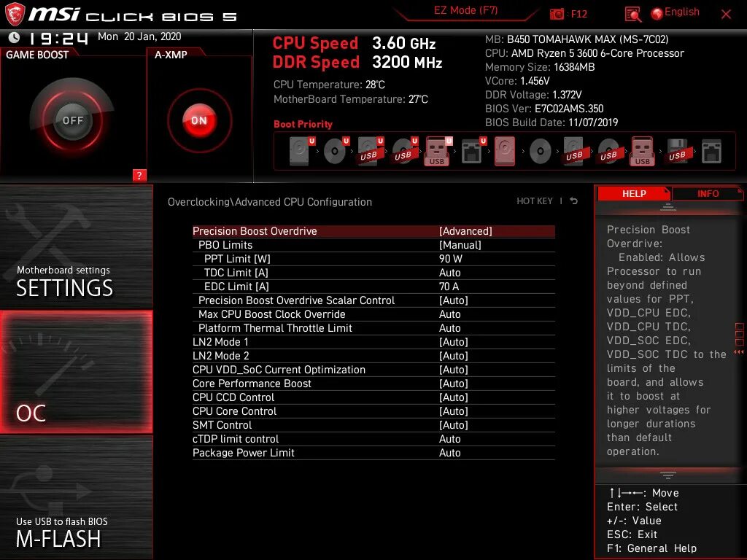Click the camera screenshot F12 icon
Screen dimensions: 747x560
click(557, 14)
